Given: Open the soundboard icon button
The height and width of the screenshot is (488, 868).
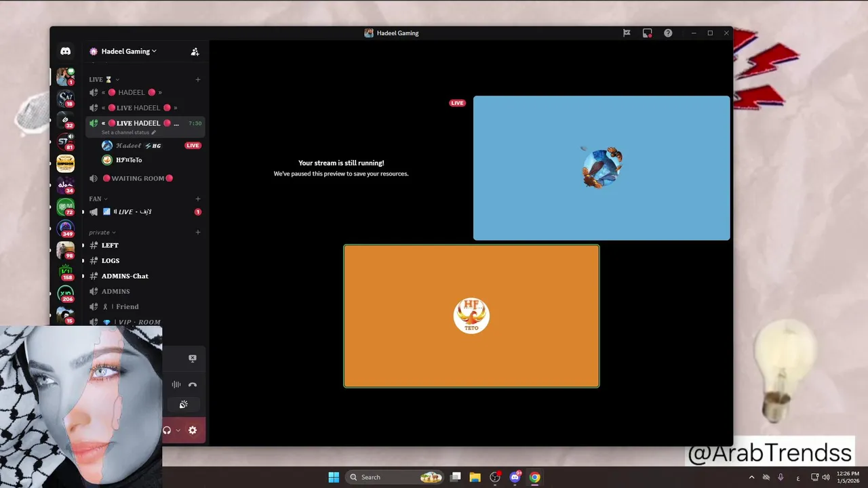Looking at the screenshot, I should click(183, 405).
